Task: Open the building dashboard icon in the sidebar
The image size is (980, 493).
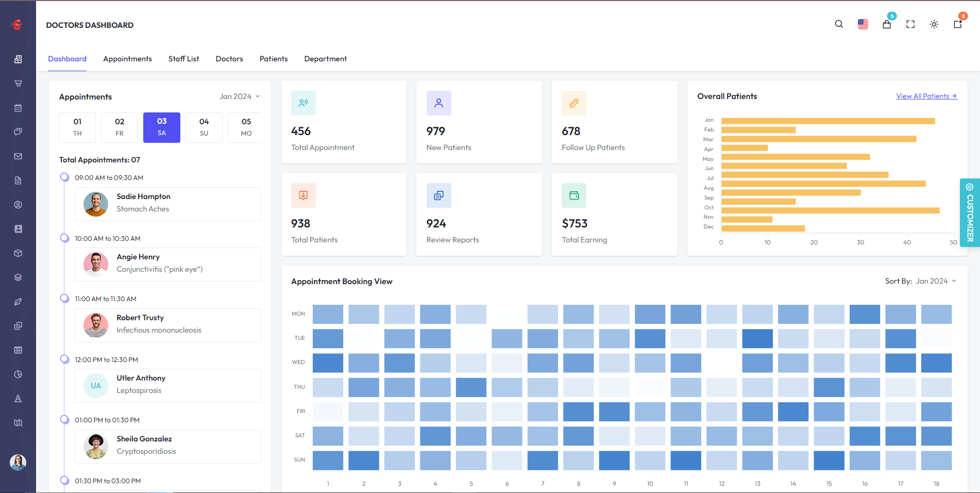Action: pyautogui.click(x=18, y=59)
